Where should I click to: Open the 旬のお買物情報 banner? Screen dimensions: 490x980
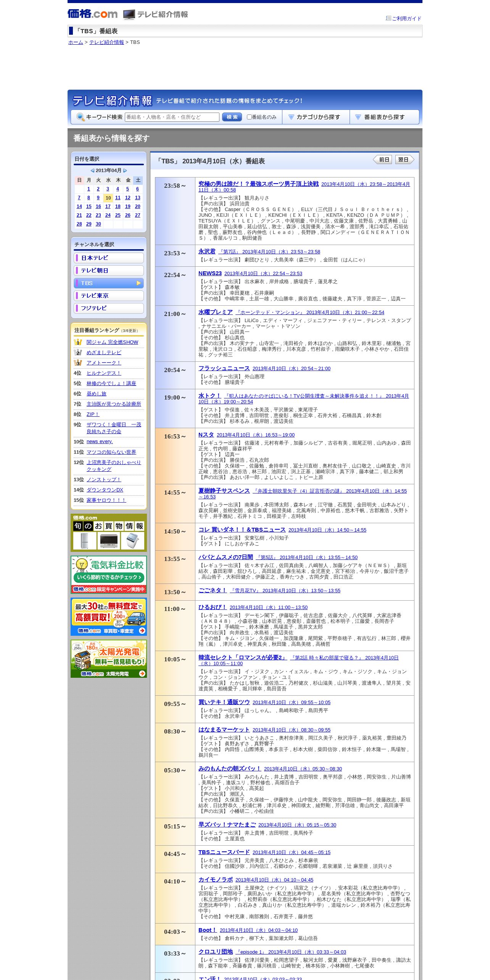point(109,533)
